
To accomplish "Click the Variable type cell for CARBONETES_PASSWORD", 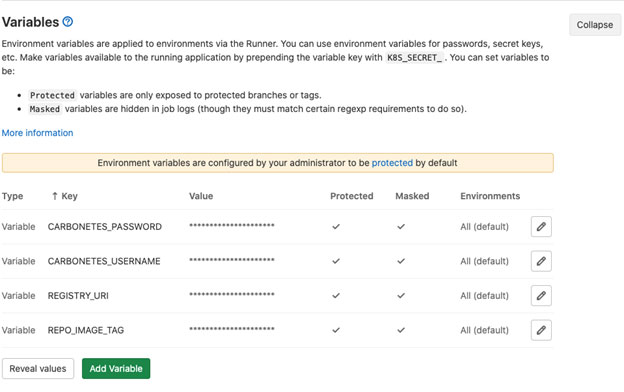I will [x=18, y=226].
